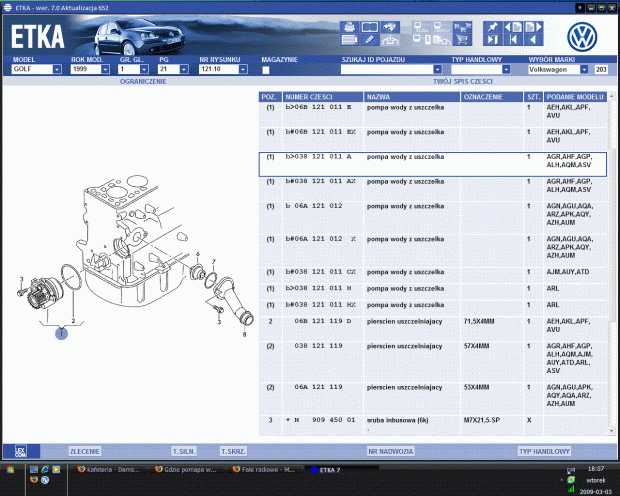Click the pushpin icon
Image resolution: width=620 pixels, height=496 pixels.
pyautogui.click(x=493, y=27)
